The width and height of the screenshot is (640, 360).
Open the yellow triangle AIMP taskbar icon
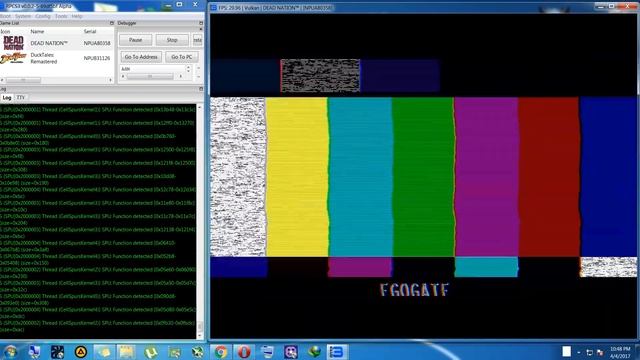pos(81,352)
